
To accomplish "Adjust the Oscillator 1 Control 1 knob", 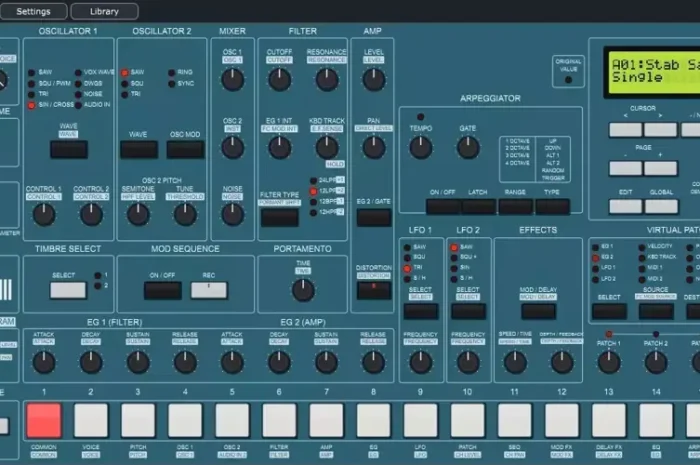I will tap(44, 214).
